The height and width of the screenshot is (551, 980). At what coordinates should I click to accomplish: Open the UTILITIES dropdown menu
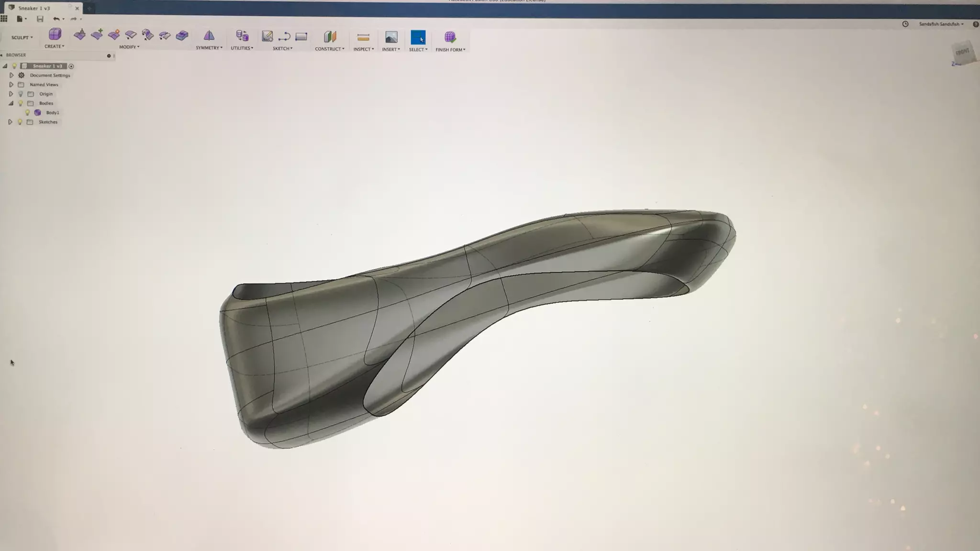tap(242, 48)
